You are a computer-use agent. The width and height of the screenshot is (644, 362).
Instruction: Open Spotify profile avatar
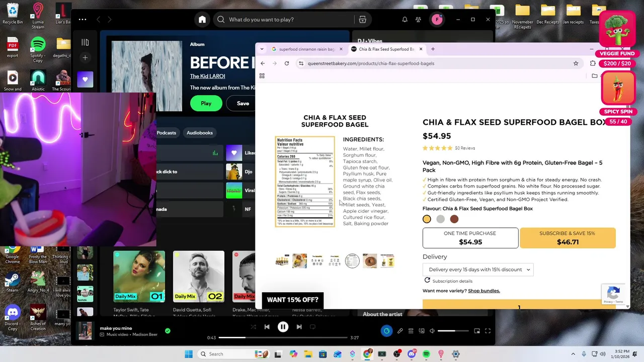437,20
